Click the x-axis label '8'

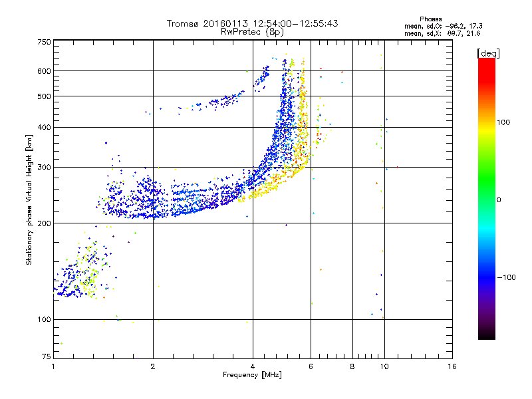coord(352,366)
